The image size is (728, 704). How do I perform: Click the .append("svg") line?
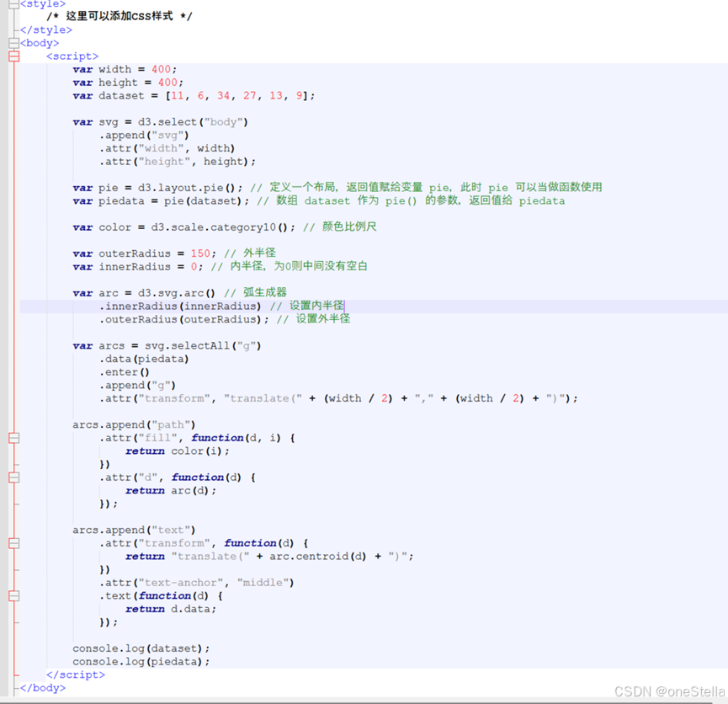[144, 136]
